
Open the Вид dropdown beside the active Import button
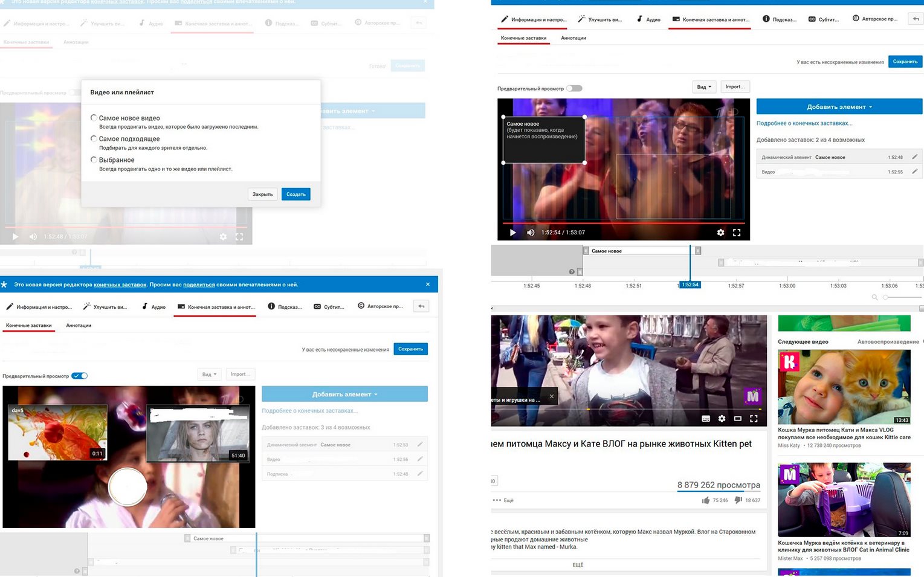click(x=704, y=87)
